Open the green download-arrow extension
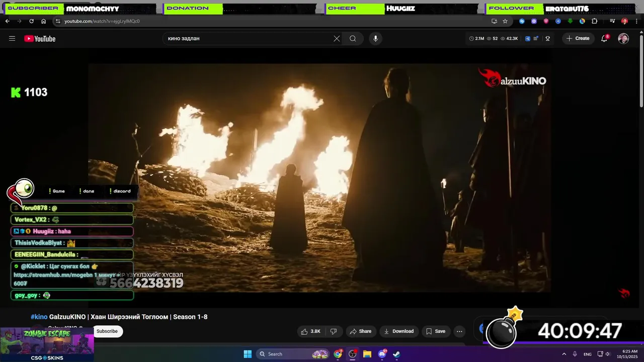644x362 pixels. [570, 21]
